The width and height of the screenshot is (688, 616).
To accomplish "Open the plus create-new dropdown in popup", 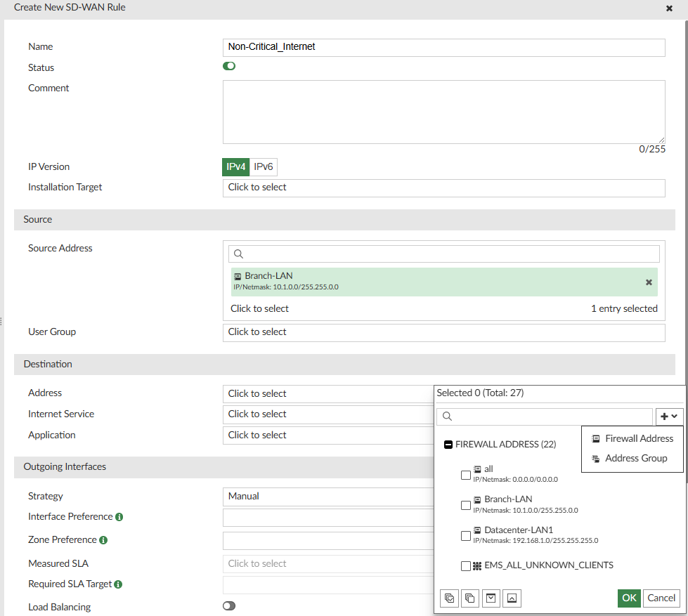I will [x=669, y=417].
